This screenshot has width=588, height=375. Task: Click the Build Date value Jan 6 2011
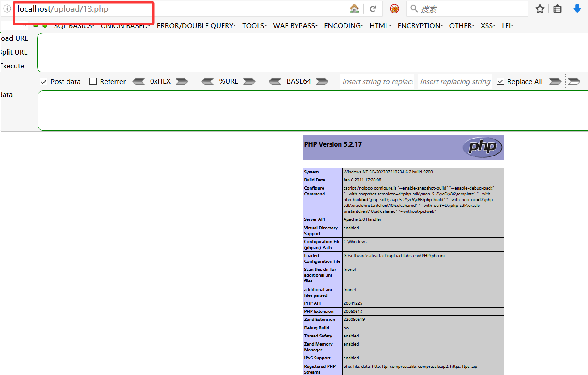(362, 180)
